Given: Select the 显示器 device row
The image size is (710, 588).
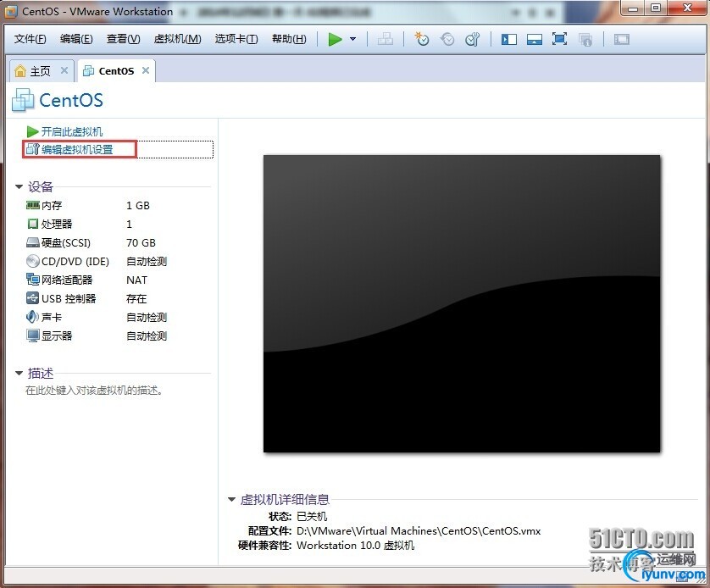Looking at the screenshot, I should click(117, 336).
